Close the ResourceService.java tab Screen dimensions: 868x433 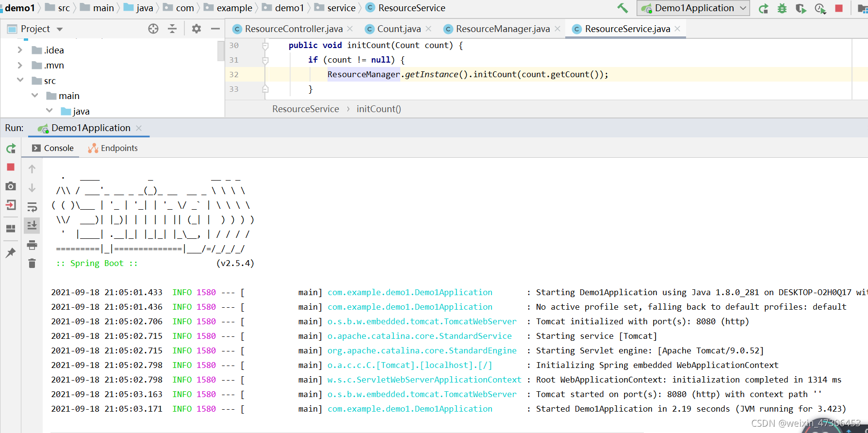[677, 29]
